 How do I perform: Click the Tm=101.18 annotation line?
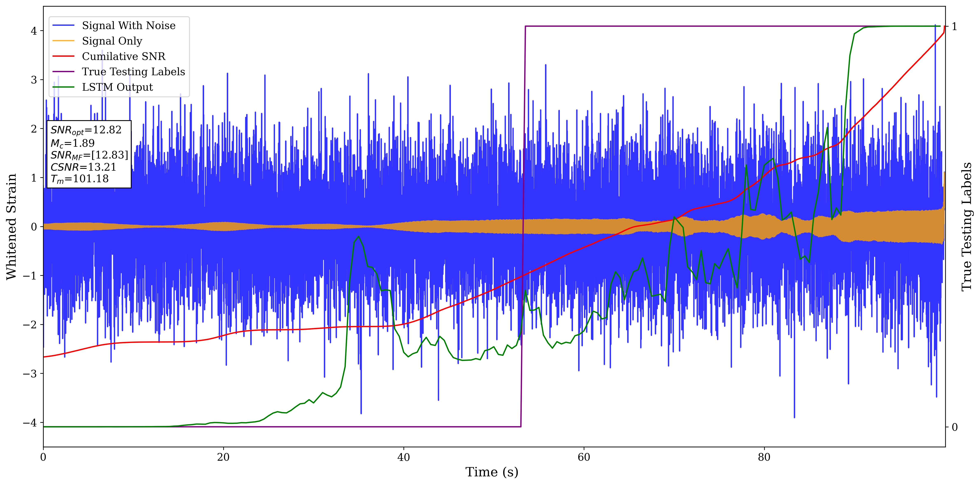click(x=80, y=179)
